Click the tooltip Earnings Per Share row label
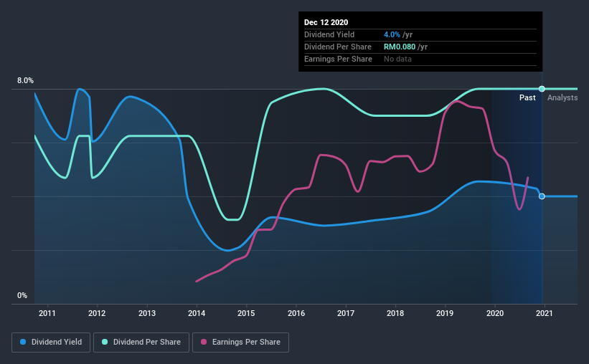Image resolution: width=589 pixels, height=364 pixels. click(338, 59)
